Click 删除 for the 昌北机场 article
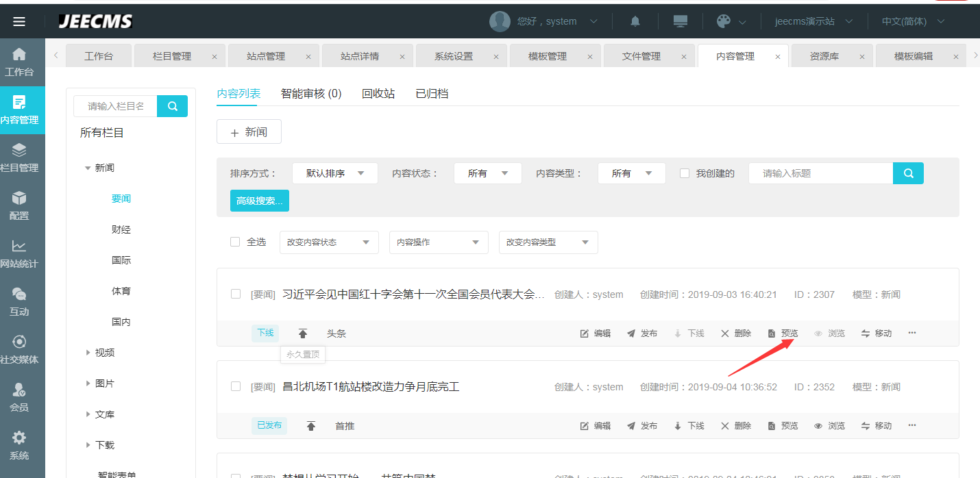980x478 pixels. click(x=735, y=426)
